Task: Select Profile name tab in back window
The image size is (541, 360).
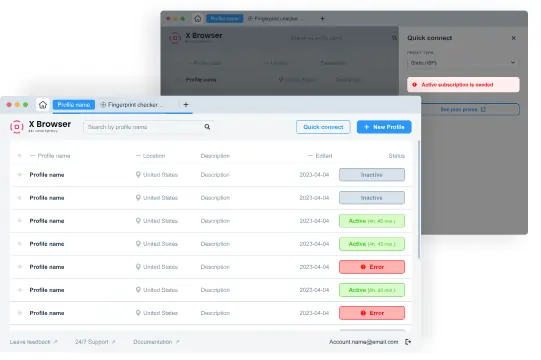Action: pos(225,19)
